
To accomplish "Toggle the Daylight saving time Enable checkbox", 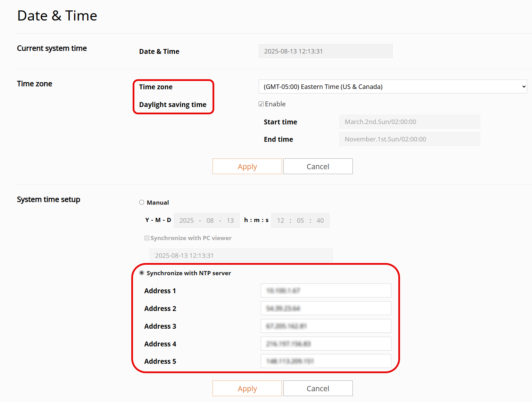I will tap(261, 104).
